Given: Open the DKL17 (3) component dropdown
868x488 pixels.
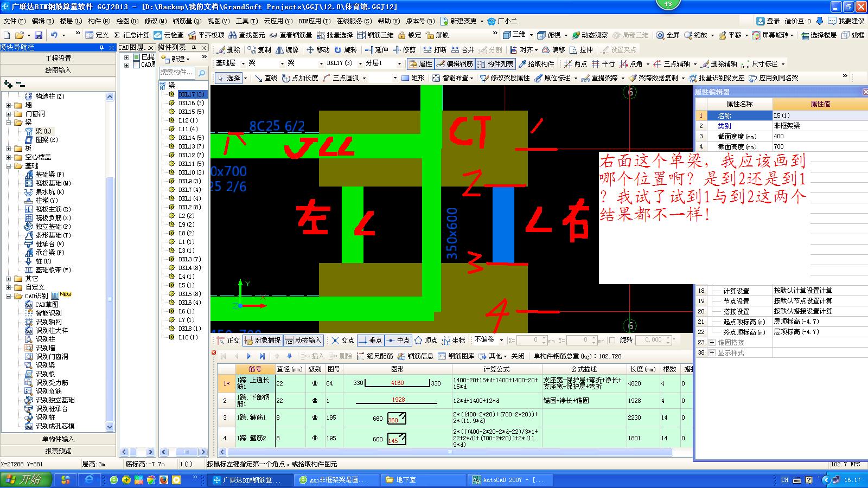Looking at the screenshot, I should coord(360,63).
